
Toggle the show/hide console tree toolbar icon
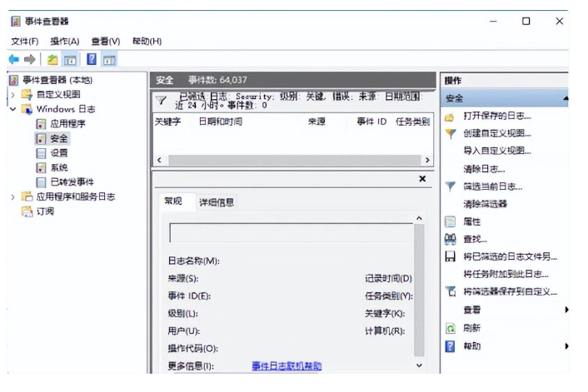click(70, 60)
